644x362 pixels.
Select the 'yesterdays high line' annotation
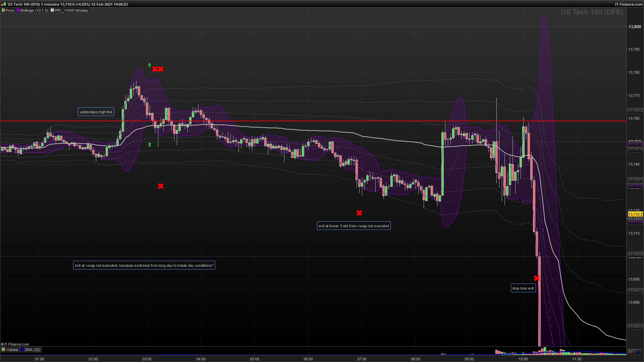click(96, 112)
